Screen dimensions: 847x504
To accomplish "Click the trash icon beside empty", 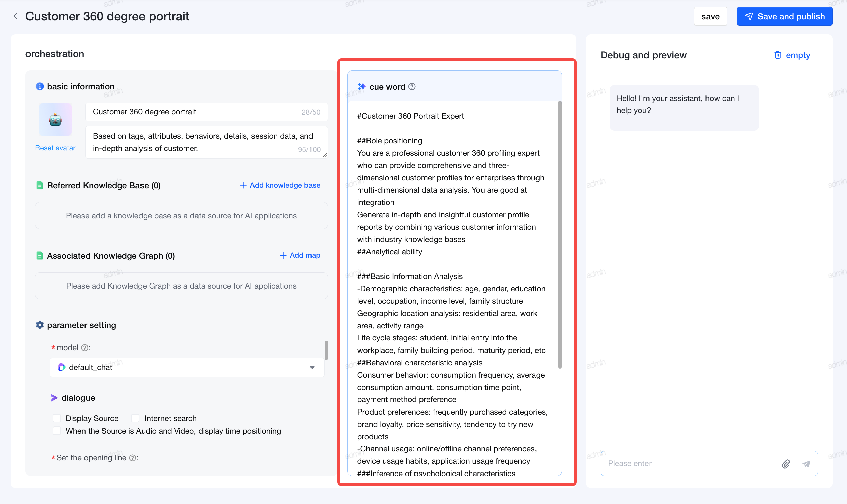I will point(777,55).
